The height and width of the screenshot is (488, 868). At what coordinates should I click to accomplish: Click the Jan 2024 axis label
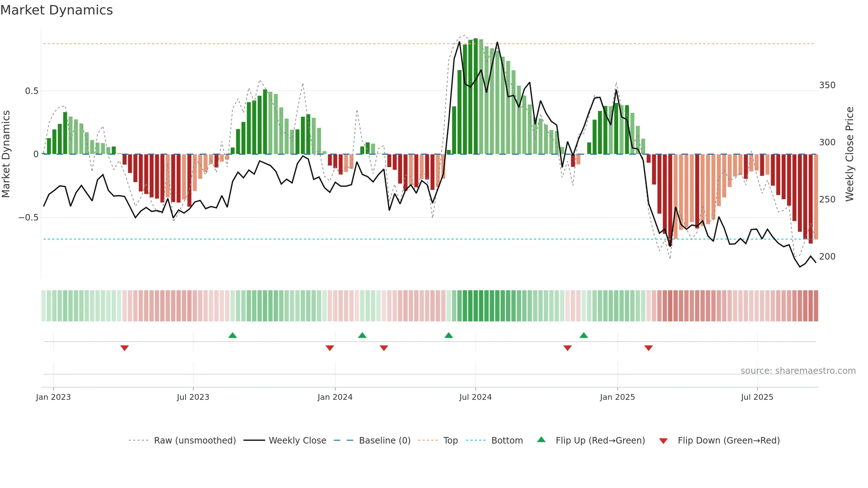click(335, 397)
